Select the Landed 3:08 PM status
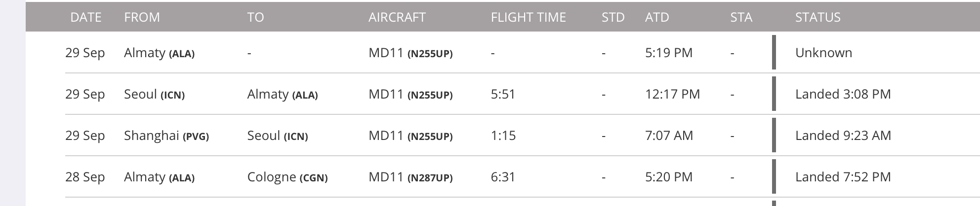980x206 pixels. point(843,94)
